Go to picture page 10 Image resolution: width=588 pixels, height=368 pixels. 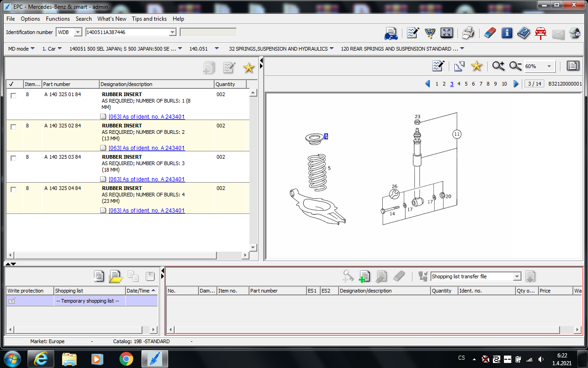504,84
